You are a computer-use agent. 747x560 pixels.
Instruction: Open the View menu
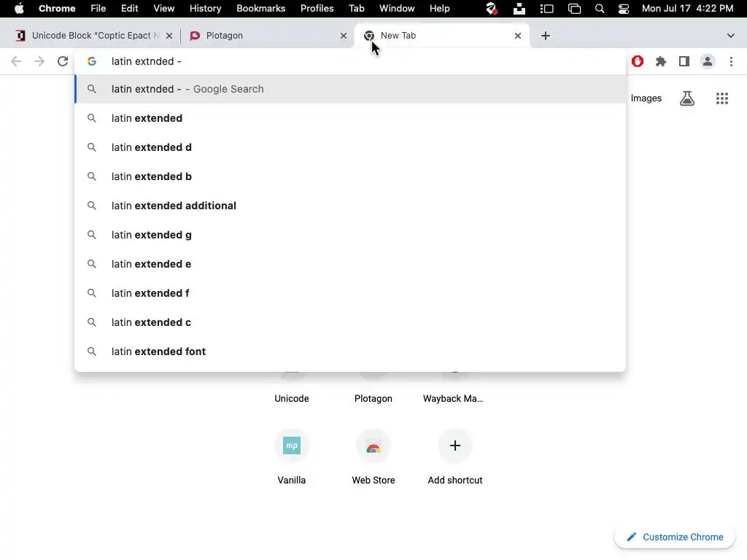[x=163, y=9]
